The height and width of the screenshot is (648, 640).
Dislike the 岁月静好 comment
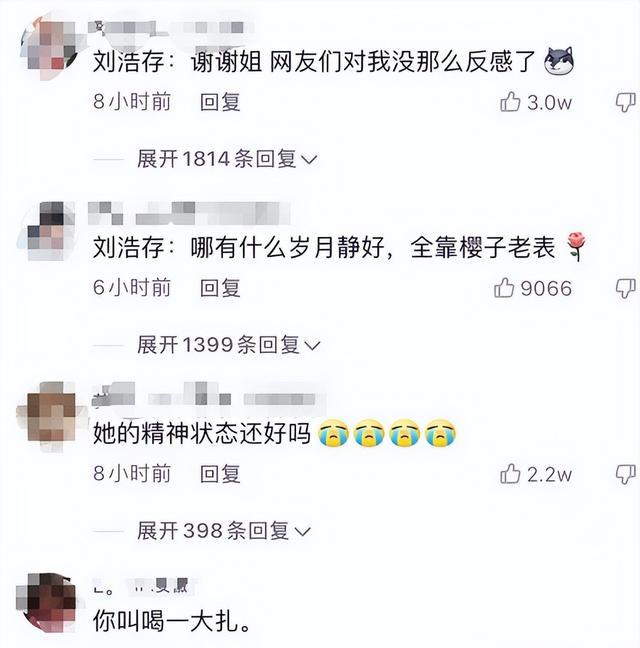click(x=626, y=288)
